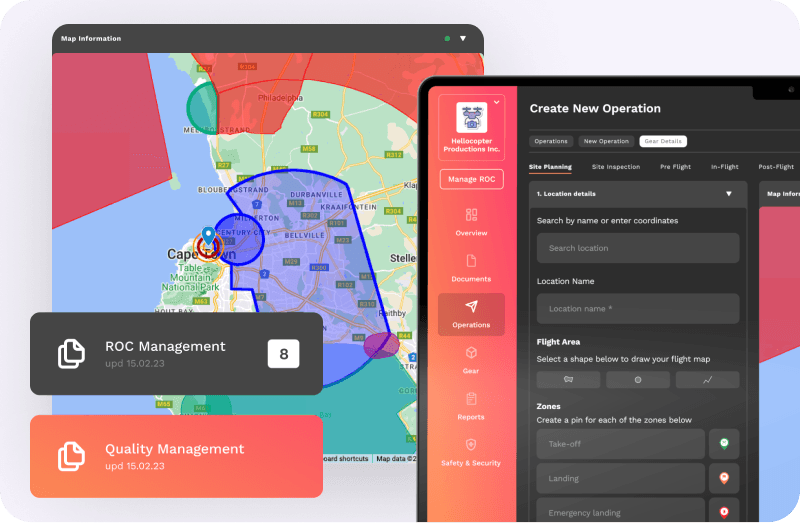Click the Manage ROC button
This screenshot has width=800, height=523.
(x=471, y=179)
